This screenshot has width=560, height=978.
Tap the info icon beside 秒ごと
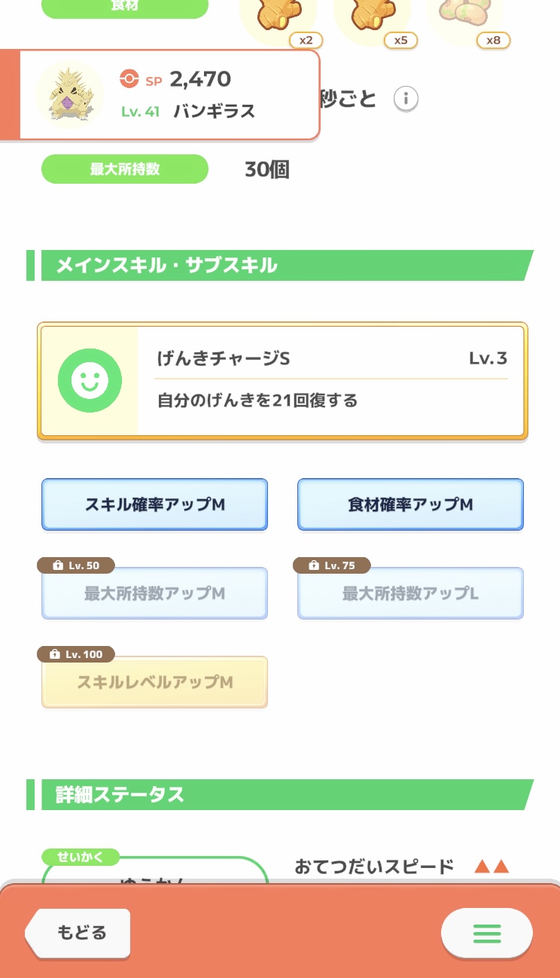click(406, 99)
